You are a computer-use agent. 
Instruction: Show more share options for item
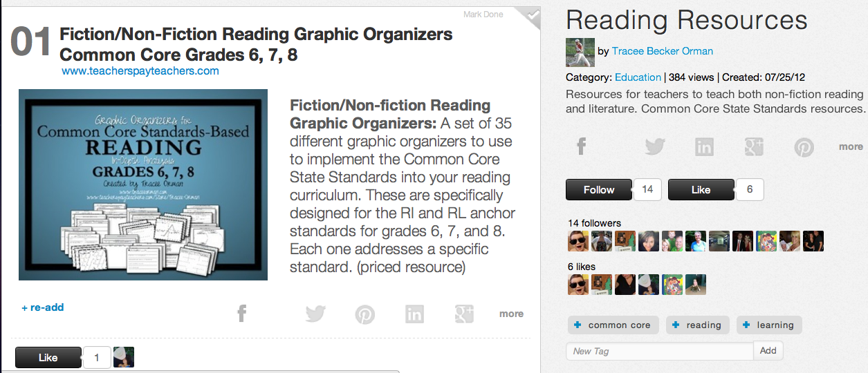(511, 314)
